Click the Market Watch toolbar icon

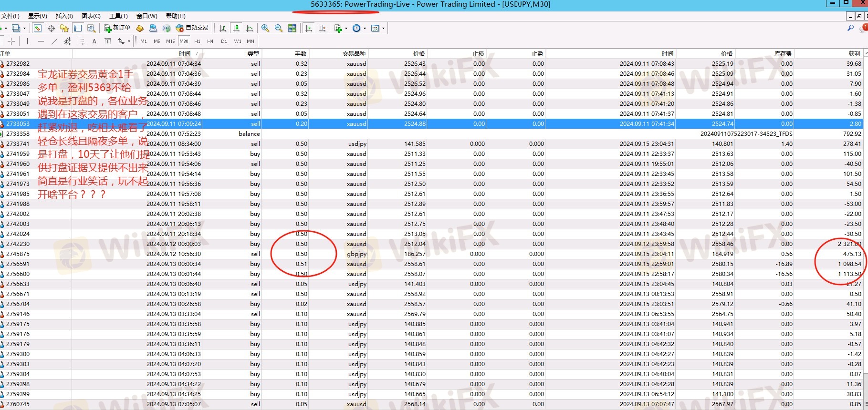[37, 29]
